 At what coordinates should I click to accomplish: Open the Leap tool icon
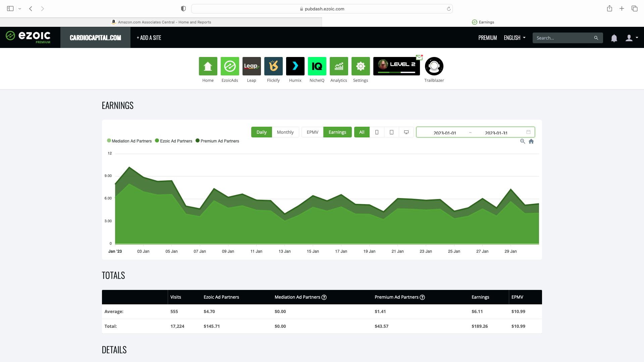(x=252, y=66)
